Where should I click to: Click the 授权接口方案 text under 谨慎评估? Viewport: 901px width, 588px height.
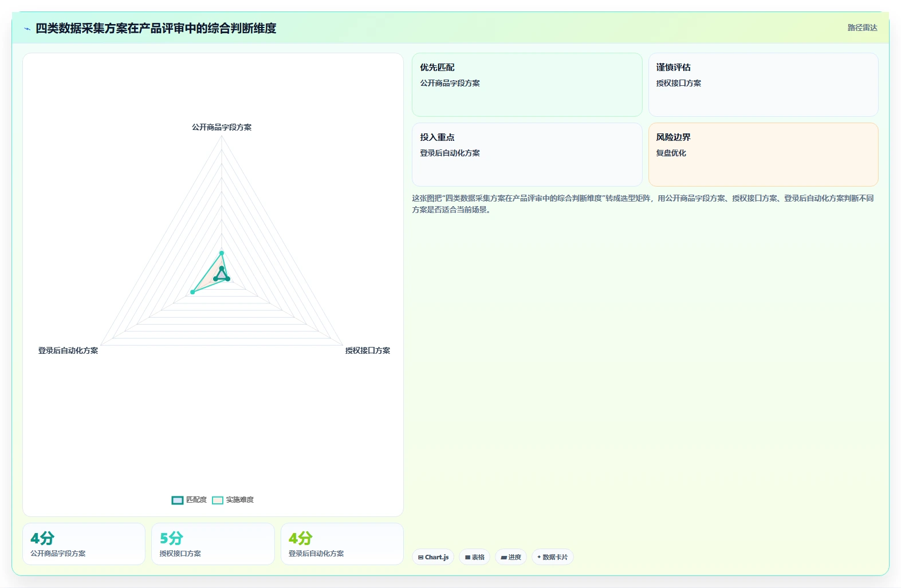click(x=678, y=83)
